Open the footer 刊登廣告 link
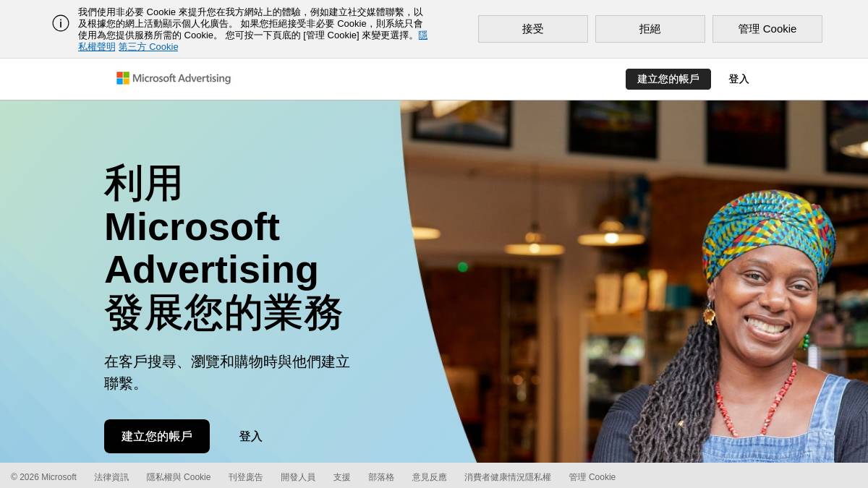The image size is (868, 488). coord(246,477)
